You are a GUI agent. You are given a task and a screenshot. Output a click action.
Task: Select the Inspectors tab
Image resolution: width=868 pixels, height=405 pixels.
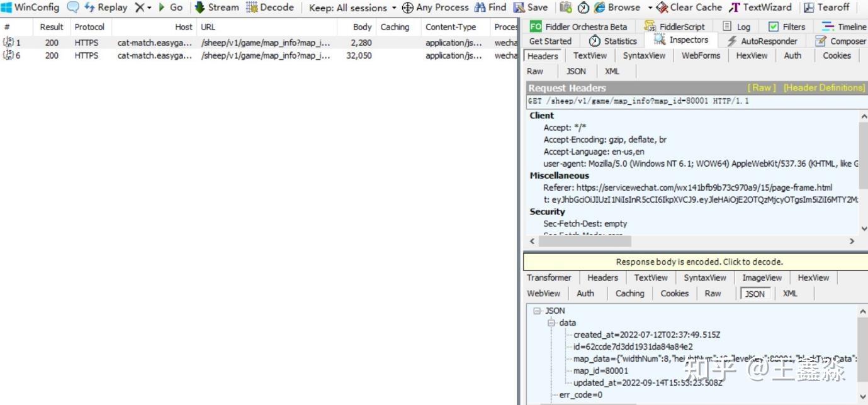pos(681,40)
